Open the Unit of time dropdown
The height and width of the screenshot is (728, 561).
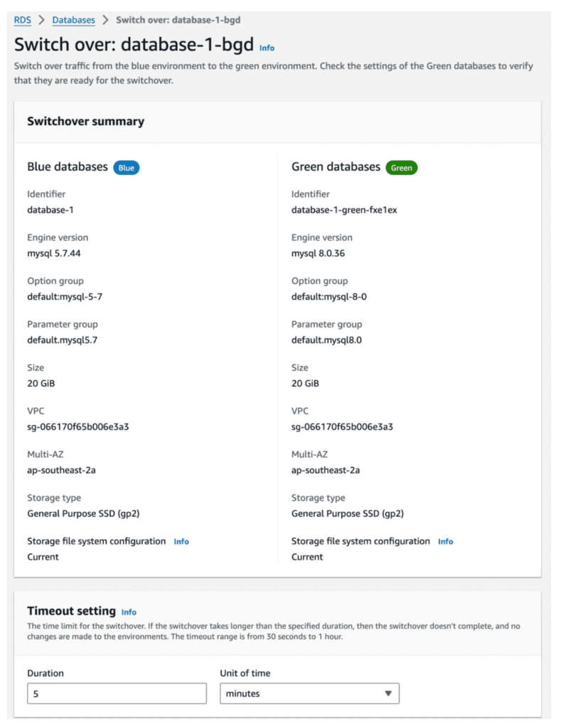(309, 693)
